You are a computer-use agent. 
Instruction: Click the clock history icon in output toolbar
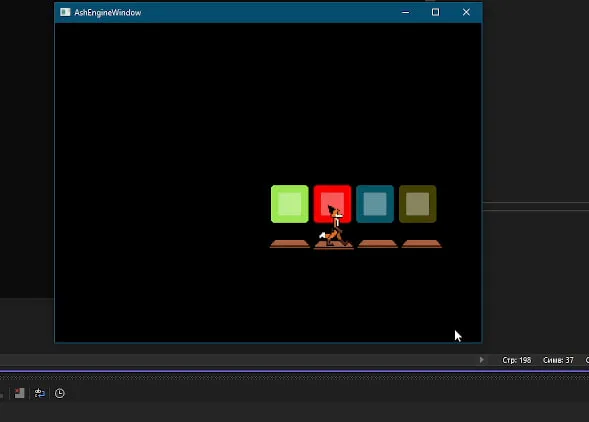(60, 393)
